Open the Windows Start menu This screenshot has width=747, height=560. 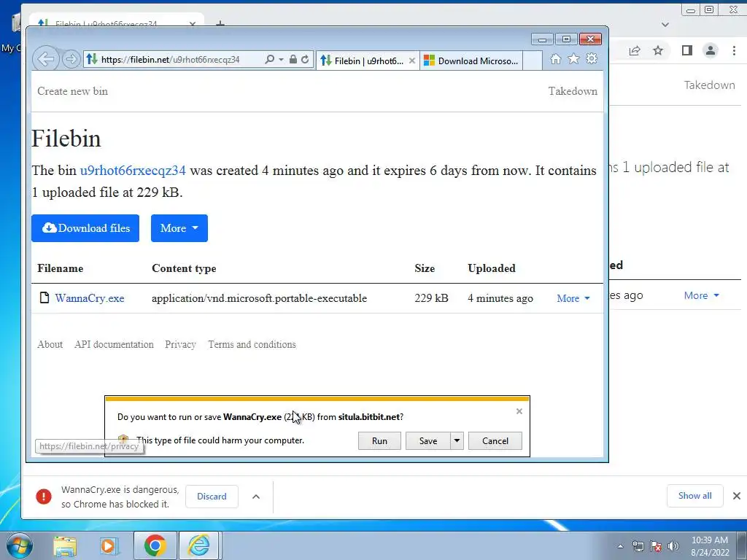(x=20, y=545)
